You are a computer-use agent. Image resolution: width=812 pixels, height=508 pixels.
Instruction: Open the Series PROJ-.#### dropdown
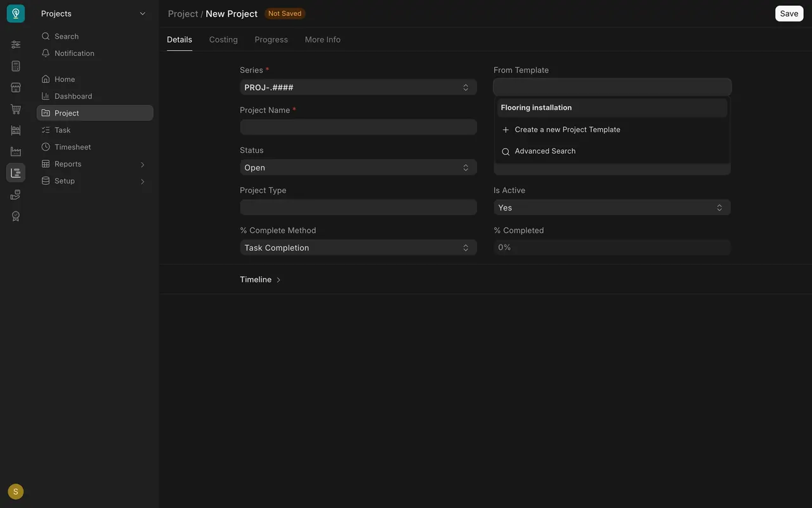(358, 87)
